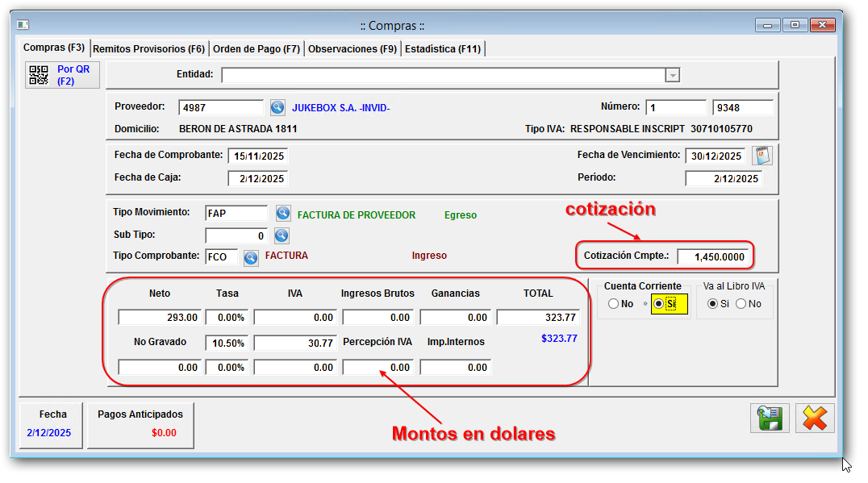
Task: Open the Estadística (F11) tab
Action: pos(443,48)
